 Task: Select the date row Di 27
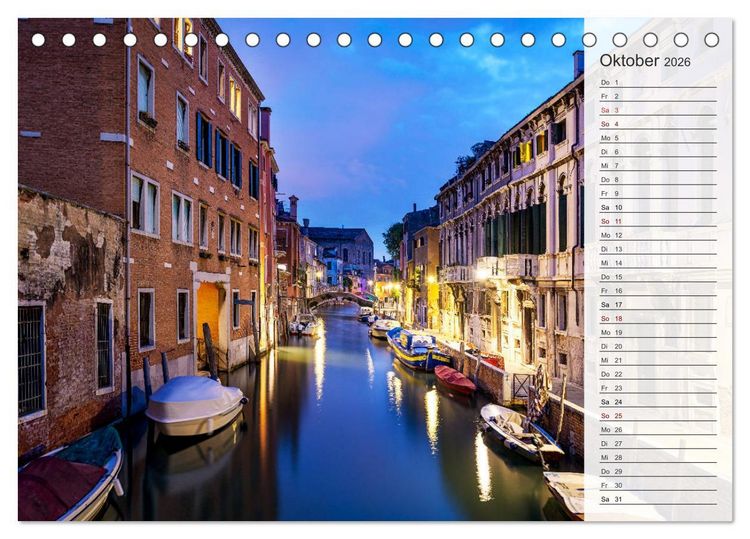[x=658, y=443]
